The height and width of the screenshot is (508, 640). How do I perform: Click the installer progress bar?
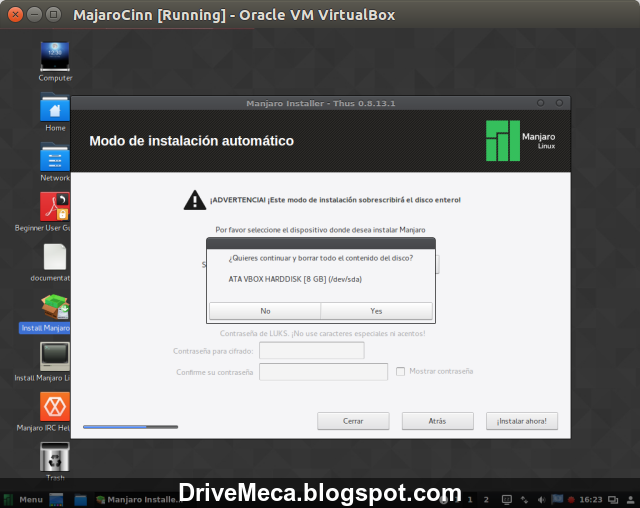tap(131, 427)
